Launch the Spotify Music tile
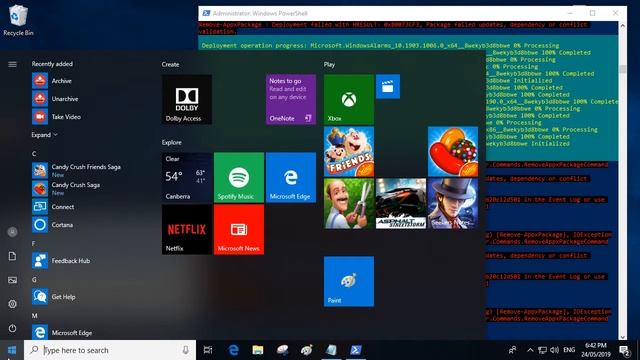The height and width of the screenshot is (360, 640). 239,178
